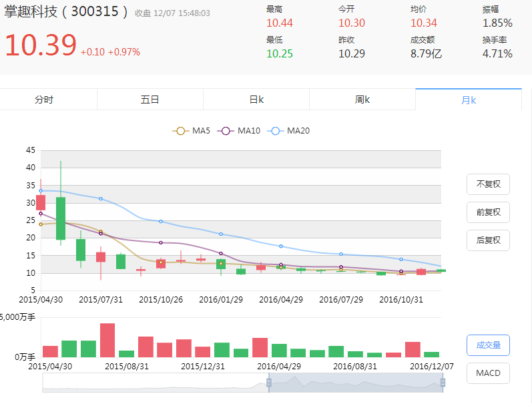Click the 不复权 button
This screenshot has height=404, width=532.
pyautogui.click(x=488, y=184)
